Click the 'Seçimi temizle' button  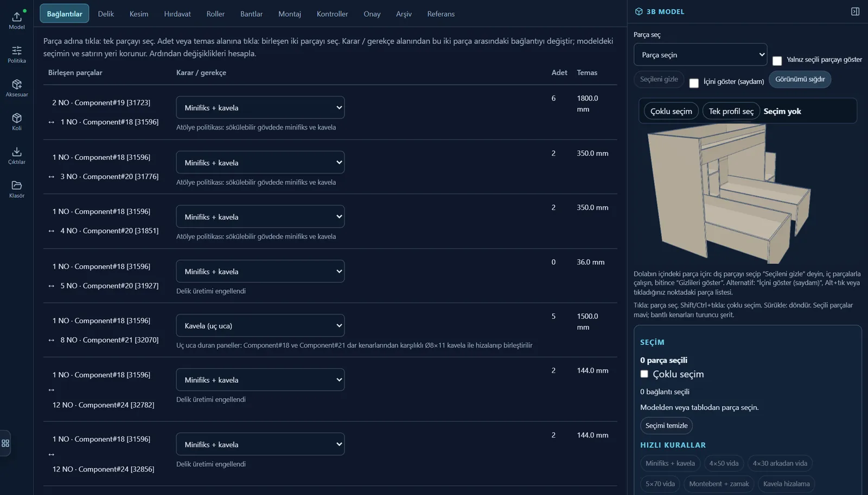coord(666,426)
